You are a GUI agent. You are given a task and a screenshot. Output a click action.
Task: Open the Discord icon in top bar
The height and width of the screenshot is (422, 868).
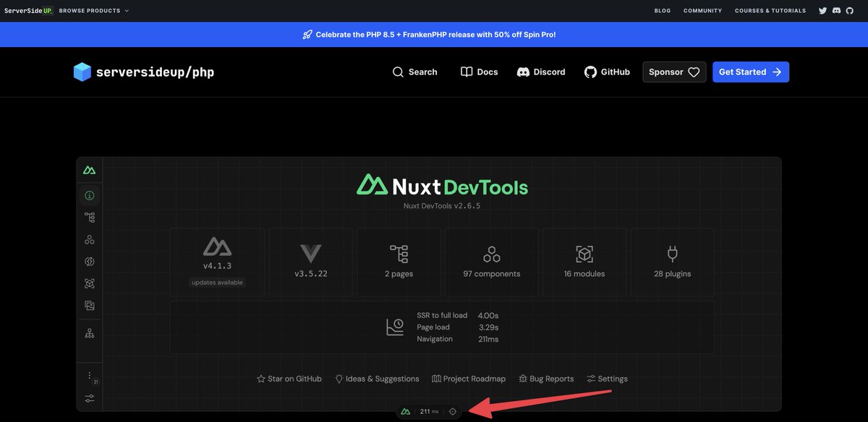click(836, 11)
